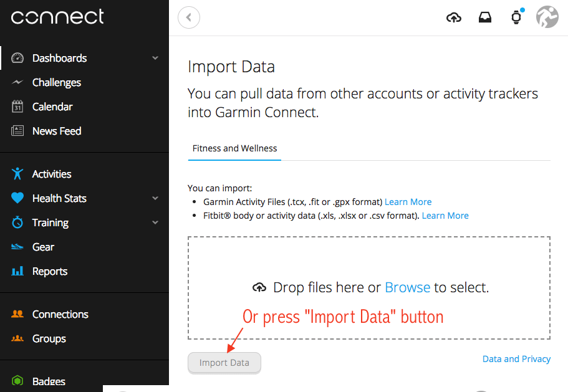Click the Calendar icon in sidebar

(x=17, y=107)
